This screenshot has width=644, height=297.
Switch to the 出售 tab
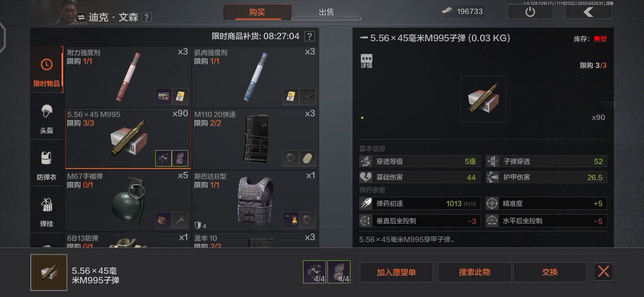coord(327,12)
